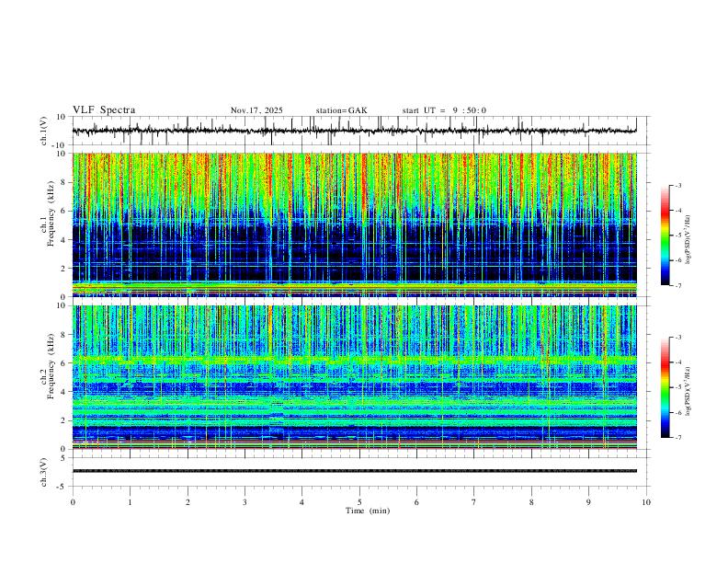Image resolution: width=728 pixels, height=563 pixels.
Task: Click the "-3" tick on ch.2 colorbar
Action: click(677, 338)
